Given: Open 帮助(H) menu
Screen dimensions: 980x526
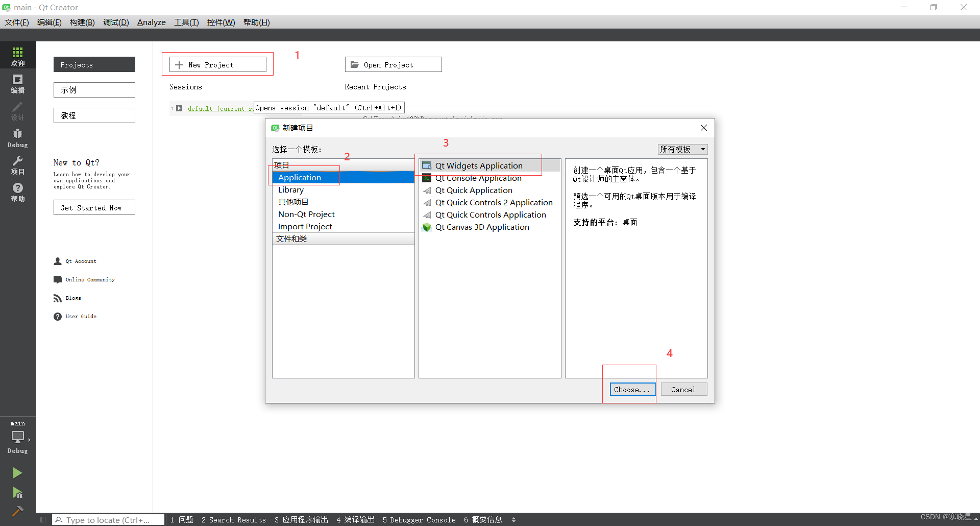Looking at the screenshot, I should click(257, 22).
